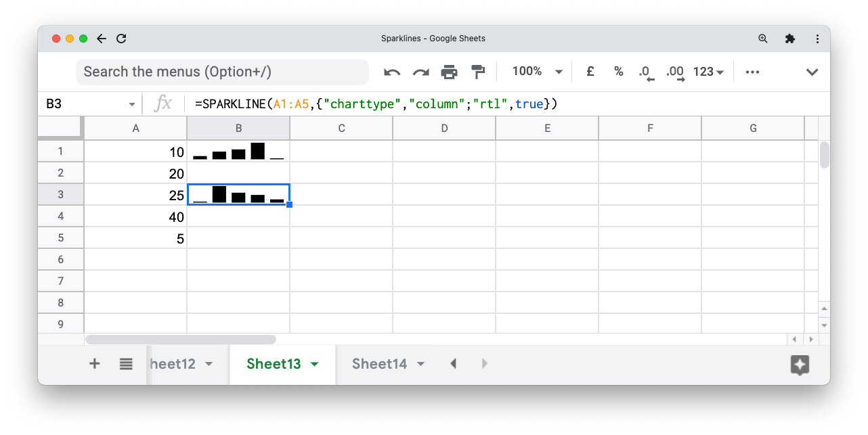Open the zoom level 100% dropdown

click(537, 71)
